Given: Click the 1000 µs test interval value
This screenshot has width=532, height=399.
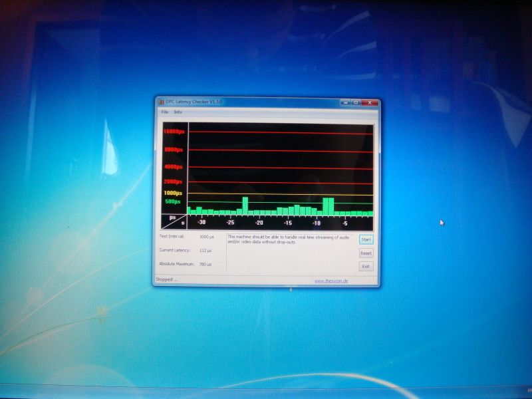Looking at the screenshot, I should (207, 237).
